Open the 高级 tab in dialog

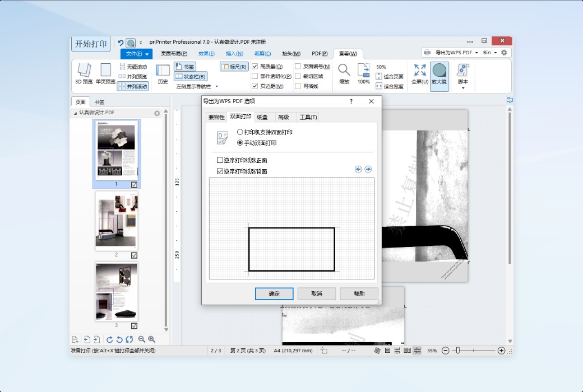pos(283,117)
